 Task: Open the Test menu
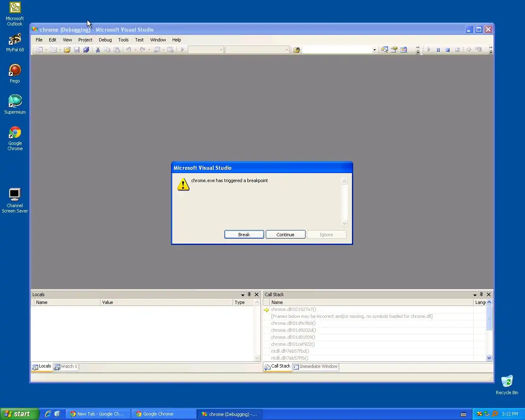point(139,40)
